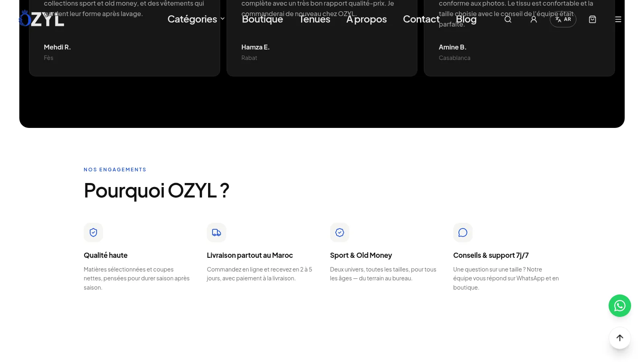644x362 pixels.
Task: Open the Blog menu item
Action: (x=466, y=19)
